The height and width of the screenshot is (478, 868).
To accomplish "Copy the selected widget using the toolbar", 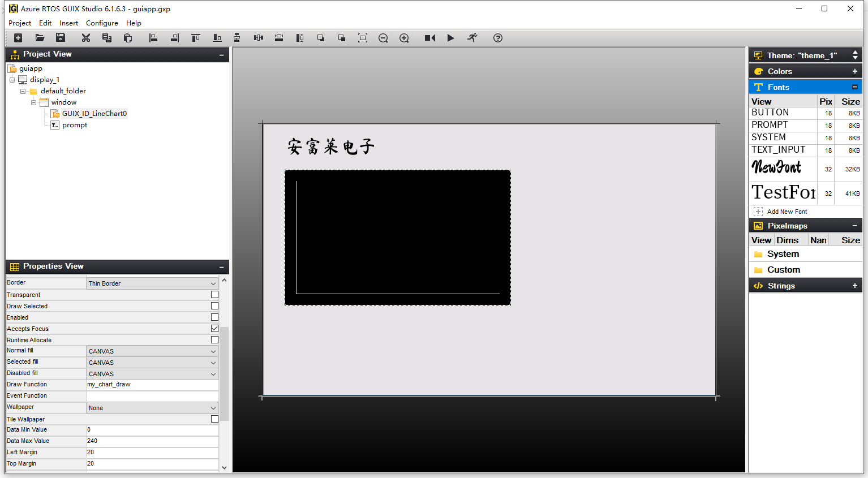I will pyautogui.click(x=107, y=38).
